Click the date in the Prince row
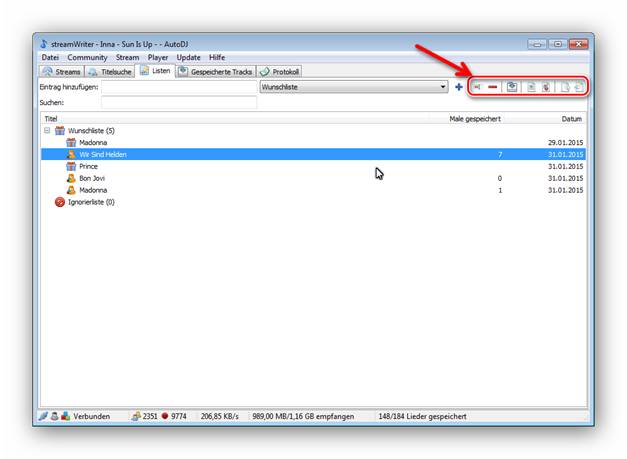Viewport: 627px width, 459px height. 565,166
